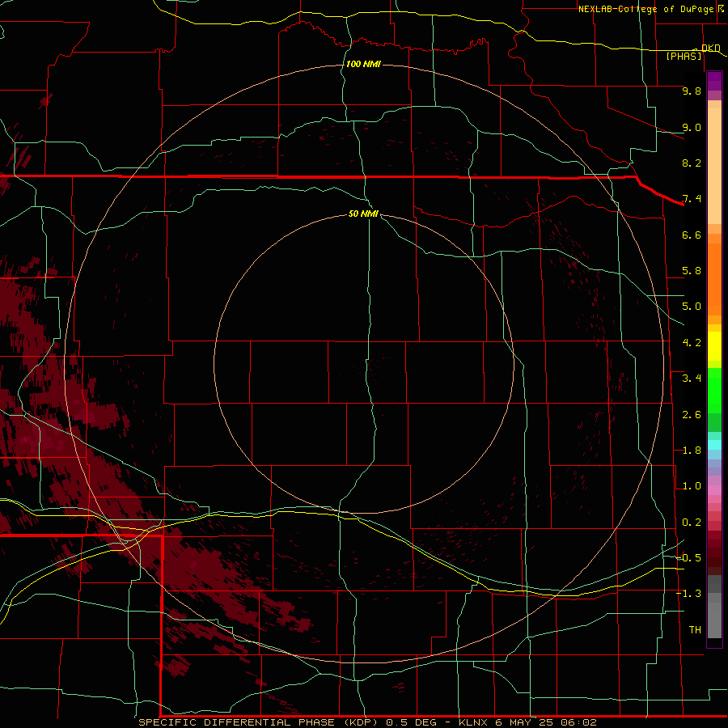The height and width of the screenshot is (728, 728).
Task: Click the 7.4 value on the color scale
Action: click(692, 199)
